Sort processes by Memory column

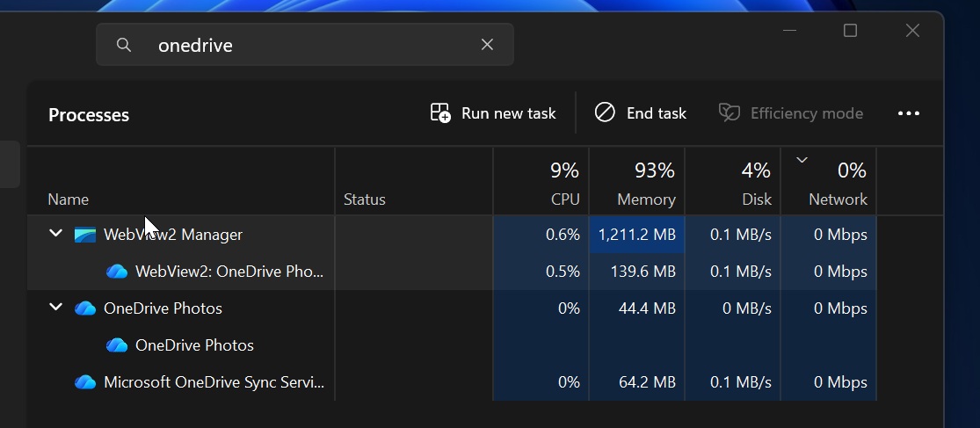point(637,182)
